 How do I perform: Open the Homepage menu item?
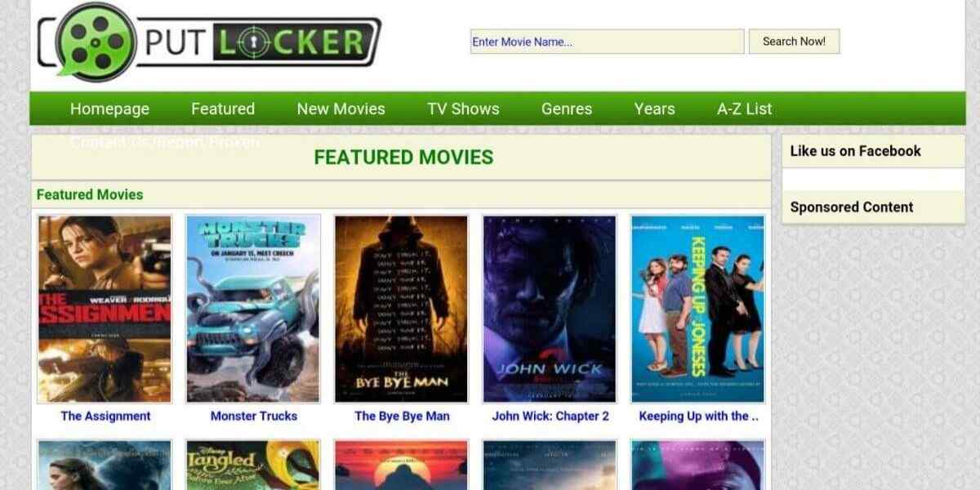coord(109,109)
